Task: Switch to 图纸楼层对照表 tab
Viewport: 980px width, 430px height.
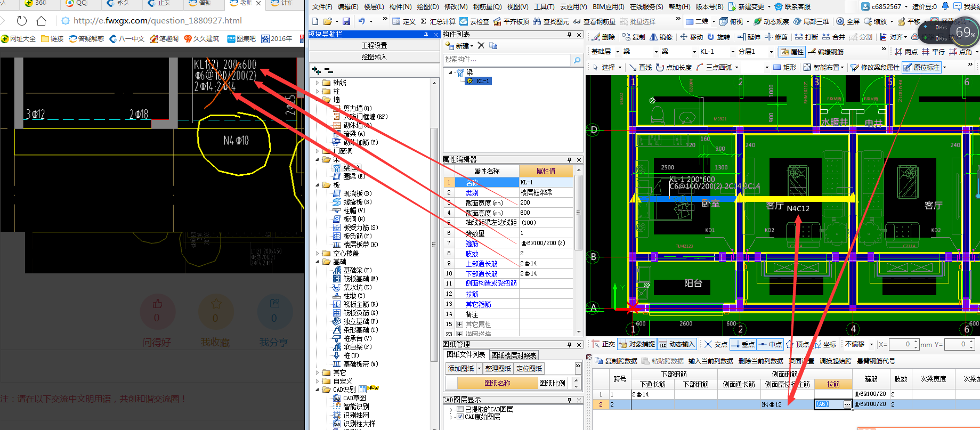Action: [514, 355]
